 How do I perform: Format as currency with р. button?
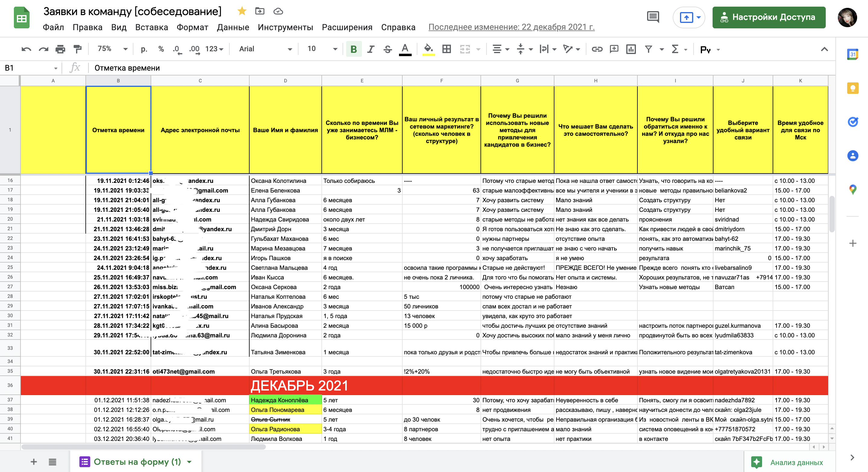[x=144, y=49]
